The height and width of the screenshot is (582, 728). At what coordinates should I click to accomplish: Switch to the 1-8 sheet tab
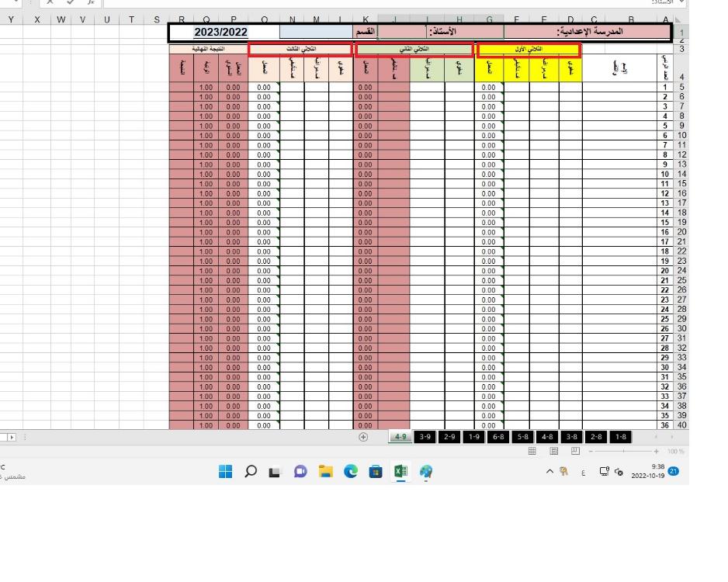pos(621,437)
